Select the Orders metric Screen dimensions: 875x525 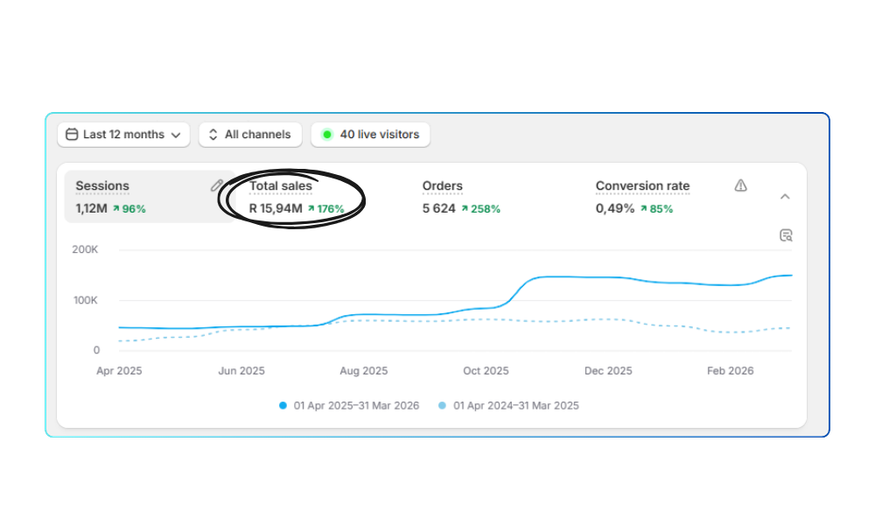(461, 198)
